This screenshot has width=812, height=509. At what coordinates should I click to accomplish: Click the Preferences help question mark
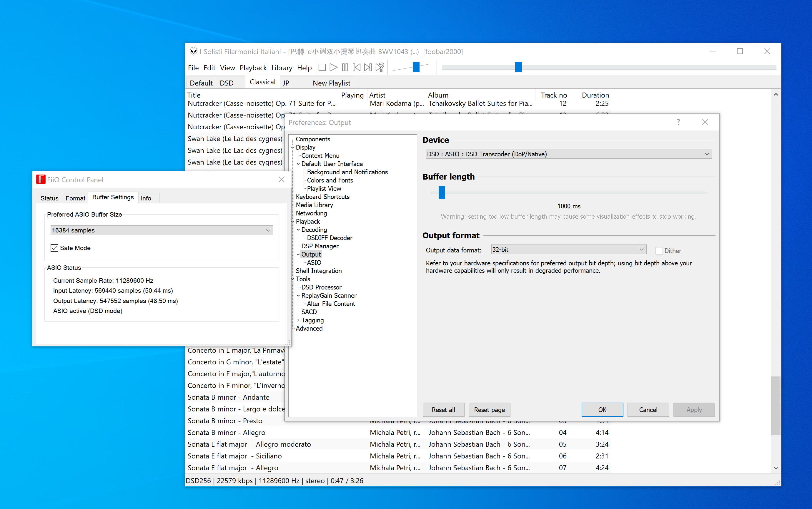[x=678, y=122]
